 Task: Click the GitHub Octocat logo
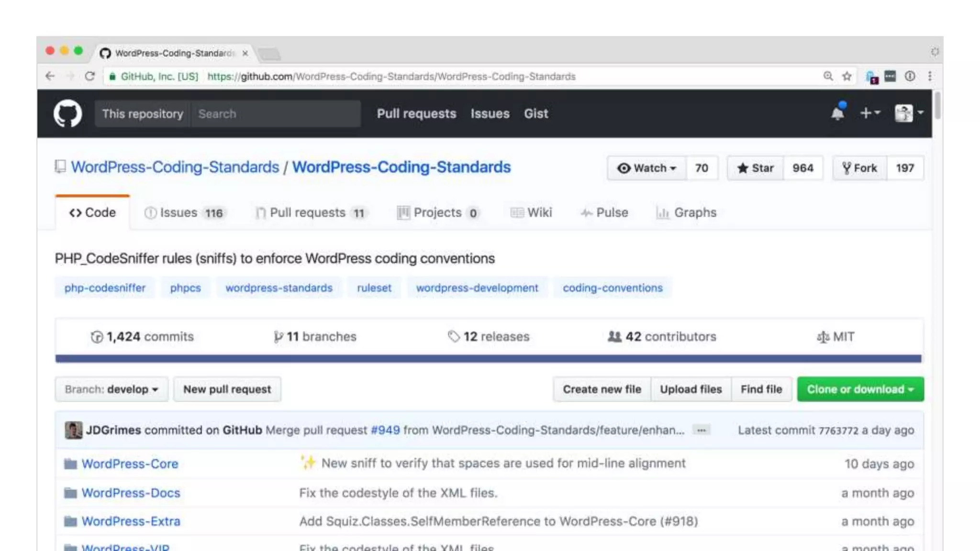click(x=67, y=113)
